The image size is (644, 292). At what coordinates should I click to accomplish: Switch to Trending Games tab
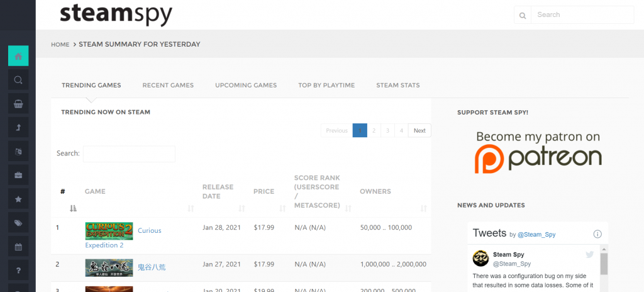91,85
